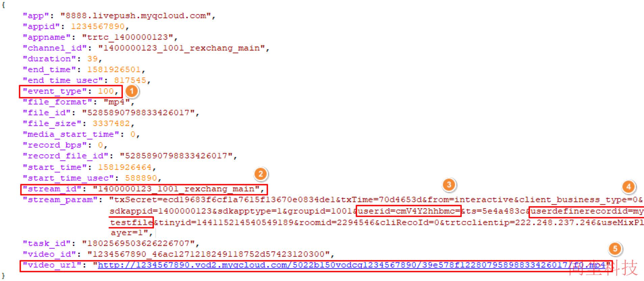This screenshot has height=281, width=644.
Task: Click the file_id value 5285890798833426017
Action: click(x=138, y=113)
